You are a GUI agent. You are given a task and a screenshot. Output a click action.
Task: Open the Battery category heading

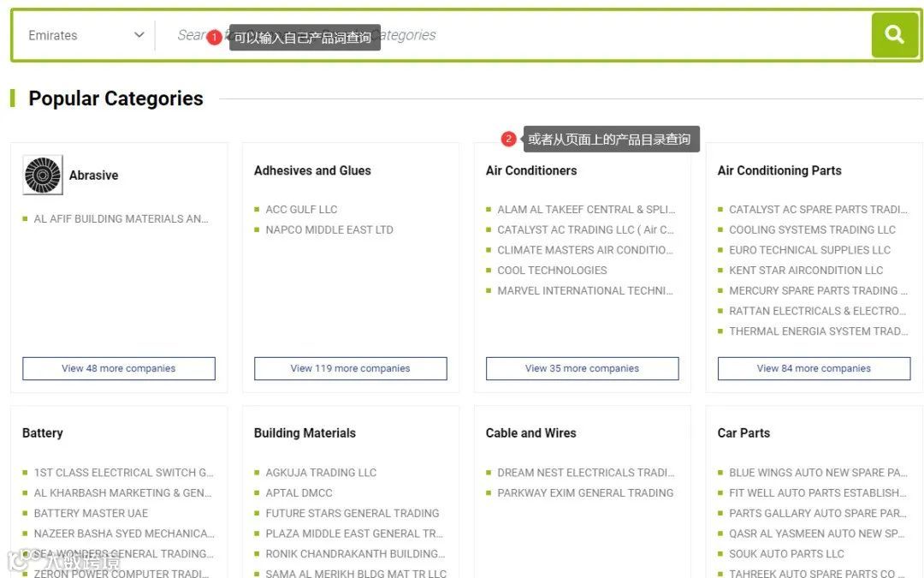coord(43,433)
